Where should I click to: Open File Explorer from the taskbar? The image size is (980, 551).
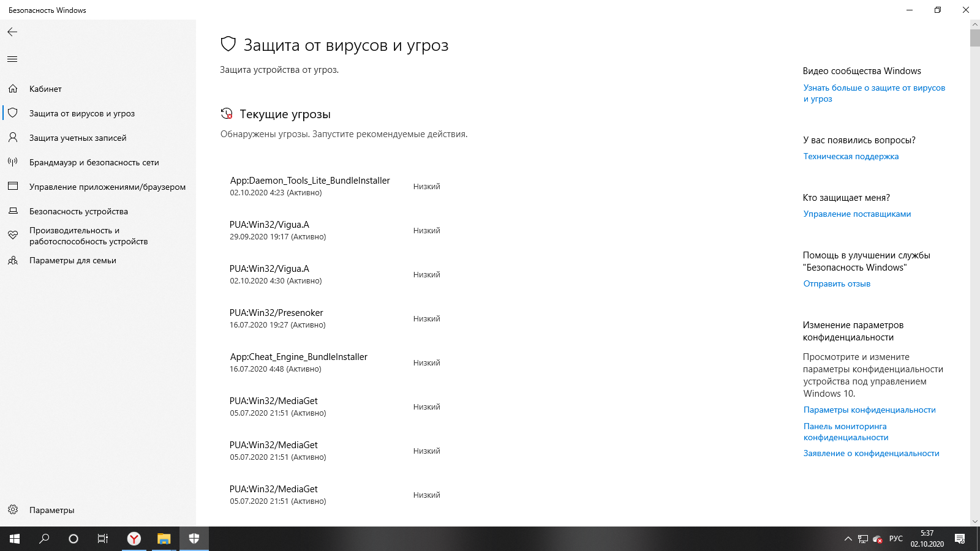164,539
